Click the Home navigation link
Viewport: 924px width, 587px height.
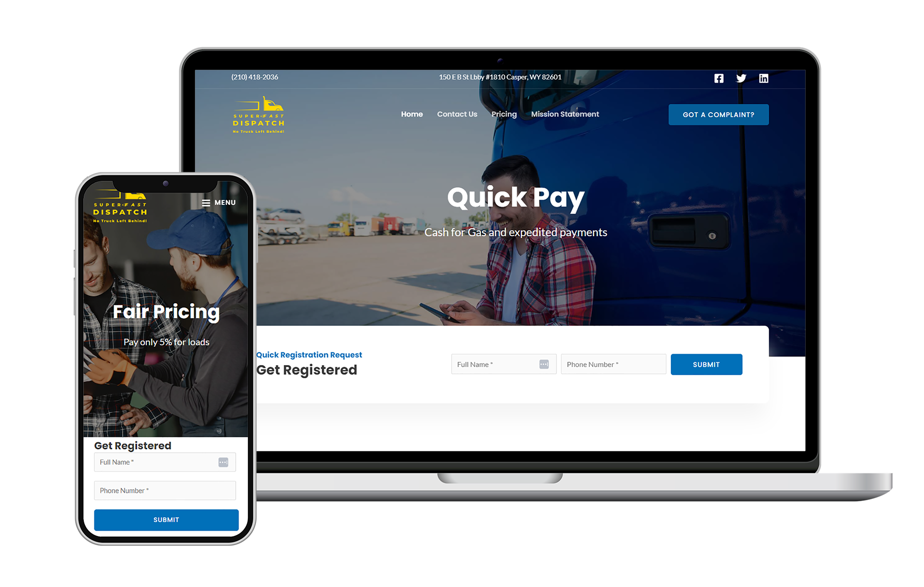411,114
